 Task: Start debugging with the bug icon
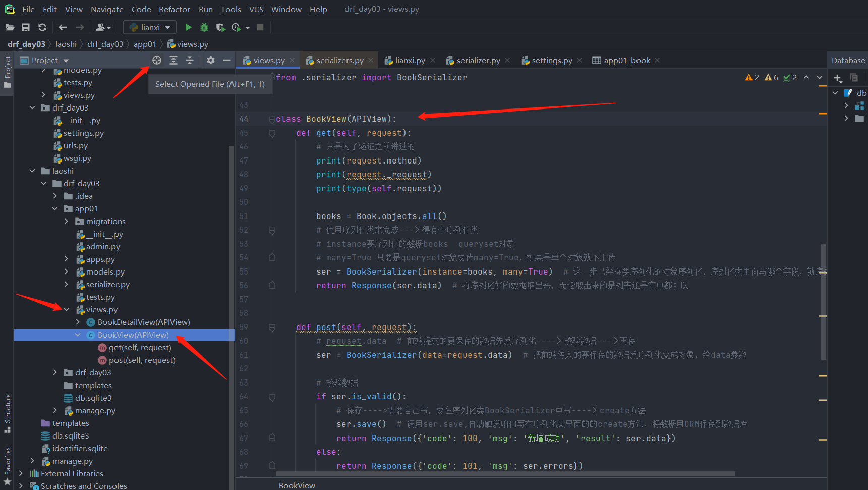pyautogui.click(x=204, y=27)
